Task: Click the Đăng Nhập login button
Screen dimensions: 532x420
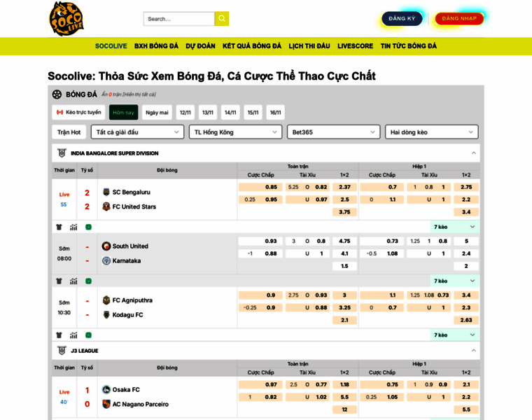Action: click(x=459, y=19)
